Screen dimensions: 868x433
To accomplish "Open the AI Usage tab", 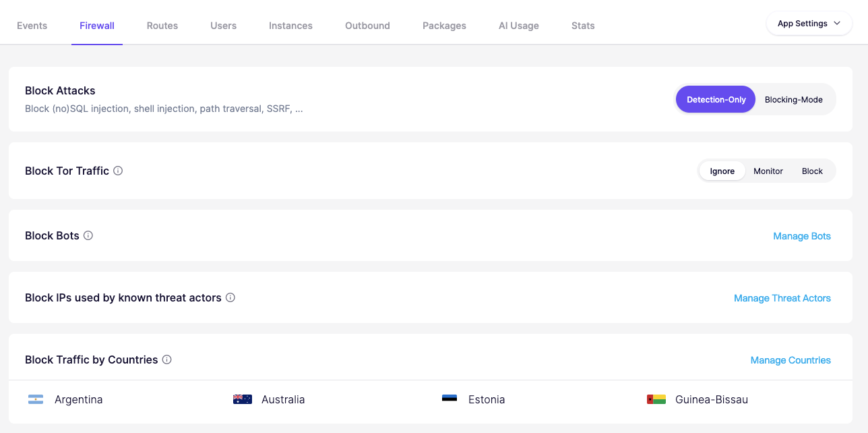I will (x=519, y=26).
